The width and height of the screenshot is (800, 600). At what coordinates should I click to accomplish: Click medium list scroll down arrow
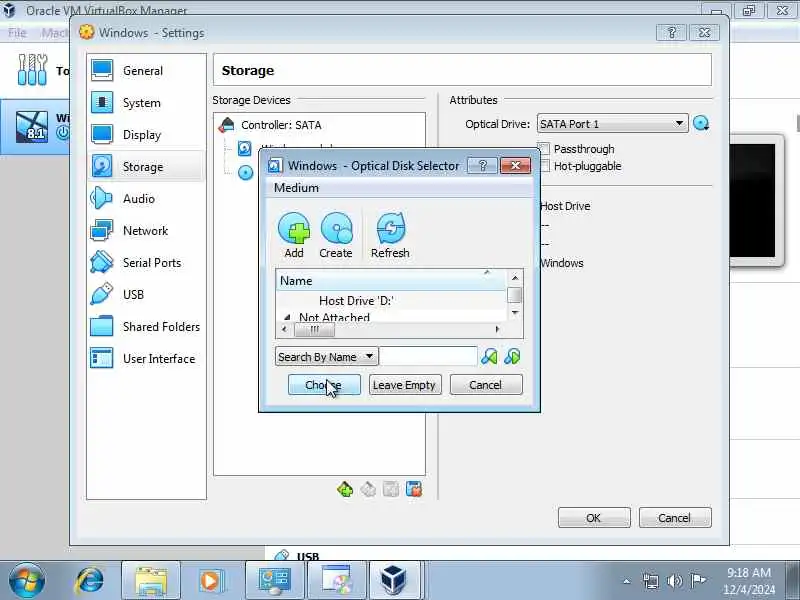point(515,312)
